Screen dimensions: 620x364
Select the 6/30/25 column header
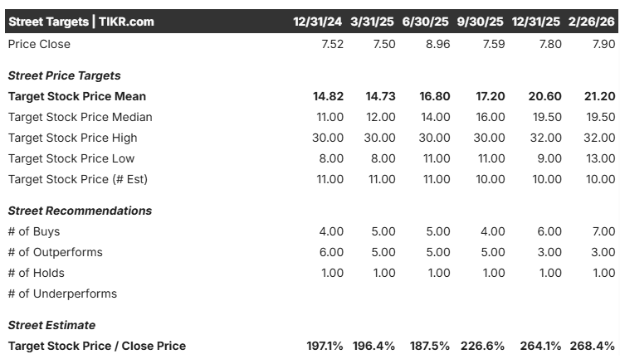coord(426,22)
